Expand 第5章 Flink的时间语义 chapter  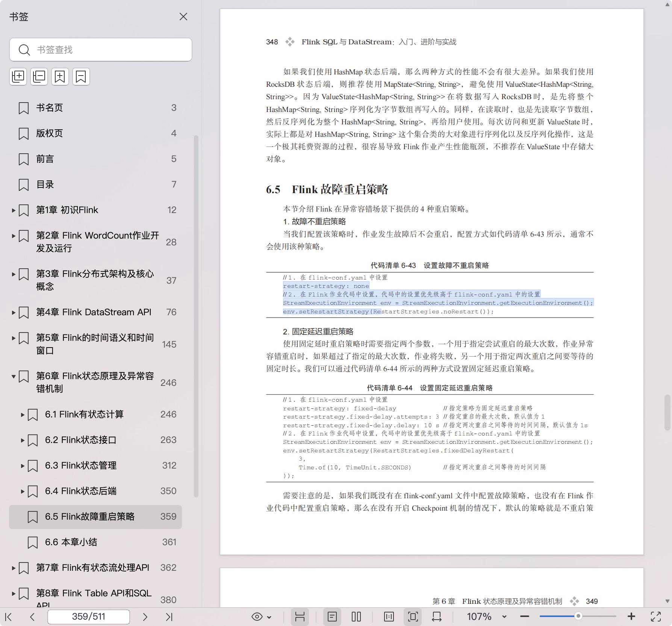point(14,338)
